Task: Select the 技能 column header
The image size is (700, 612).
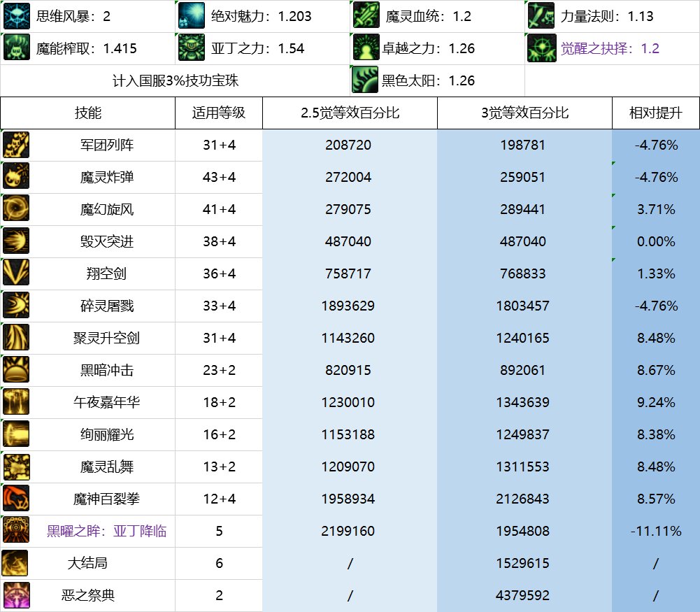Action: [x=87, y=113]
